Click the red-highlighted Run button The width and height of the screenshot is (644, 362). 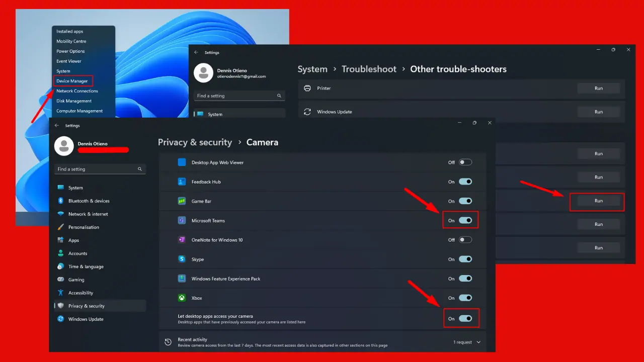(x=598, y=201)
